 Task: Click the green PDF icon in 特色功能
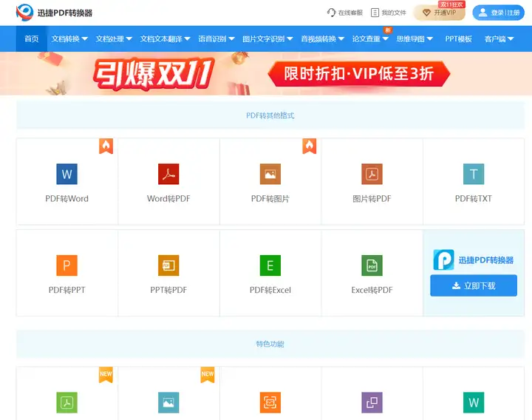(66, 402)
